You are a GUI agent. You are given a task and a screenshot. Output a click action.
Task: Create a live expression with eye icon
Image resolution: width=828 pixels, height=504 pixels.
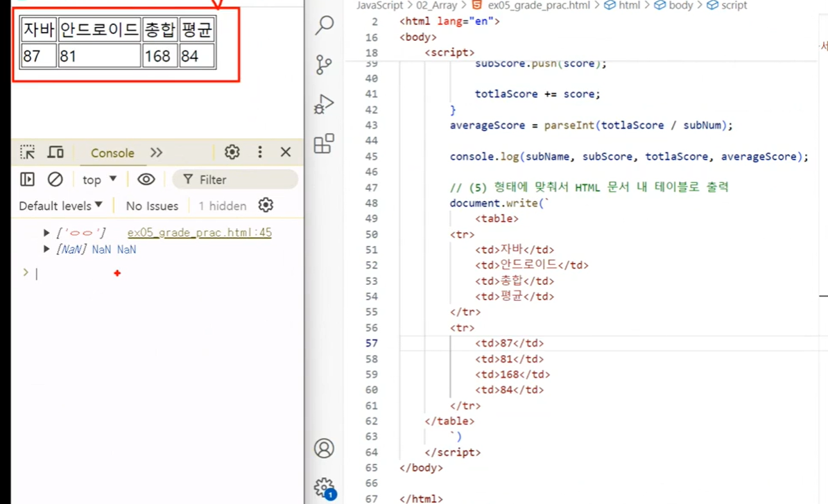[146, 180]
